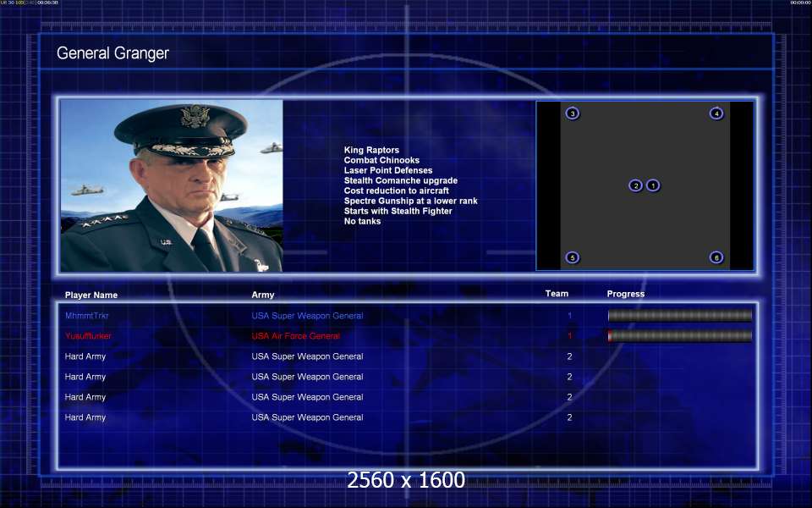Click "Starts with Stealth Fighter" line
Image resolution: width=812 pixels, height=508 pixels.
pyautogui.click(x=398, y=211)
